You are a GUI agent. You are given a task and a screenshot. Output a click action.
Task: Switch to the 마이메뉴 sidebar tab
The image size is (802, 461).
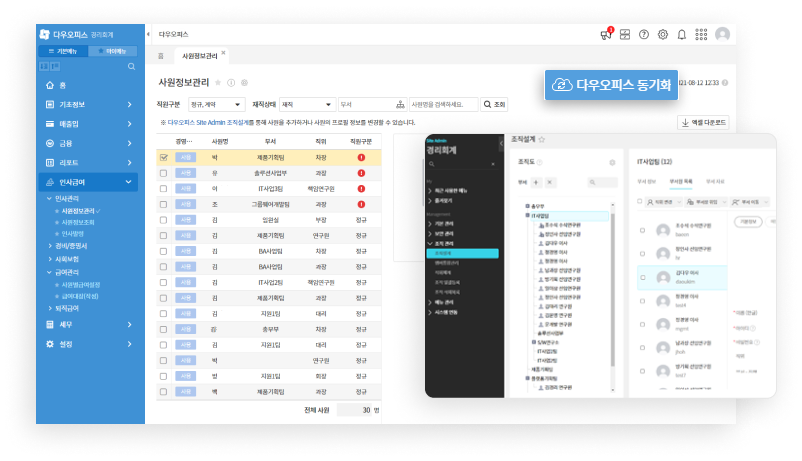(113, 51)
